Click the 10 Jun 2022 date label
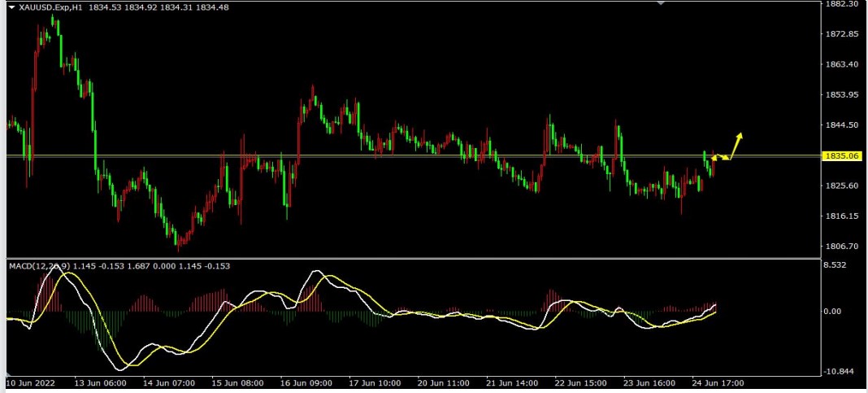 [29, 383]
